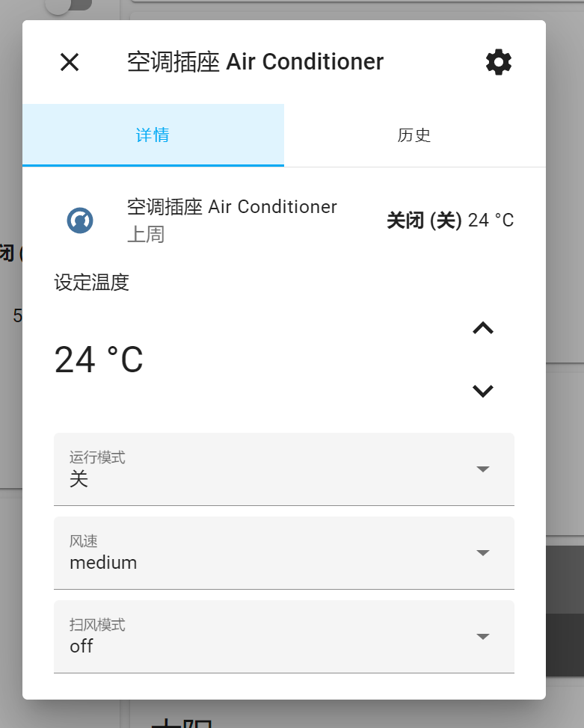Expand the 扫风模式 dropdown showing off
Screen dimensions: 584x728
click(x=269, y=637)
